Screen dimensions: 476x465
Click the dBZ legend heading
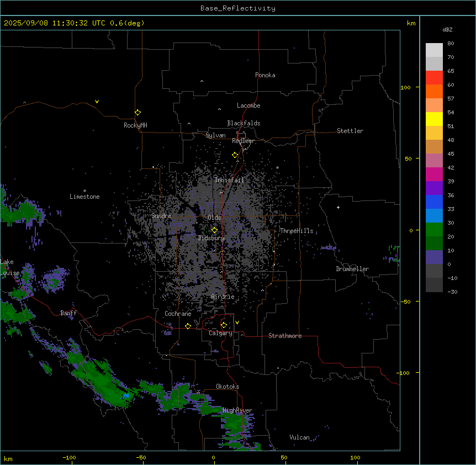(447, 30)
